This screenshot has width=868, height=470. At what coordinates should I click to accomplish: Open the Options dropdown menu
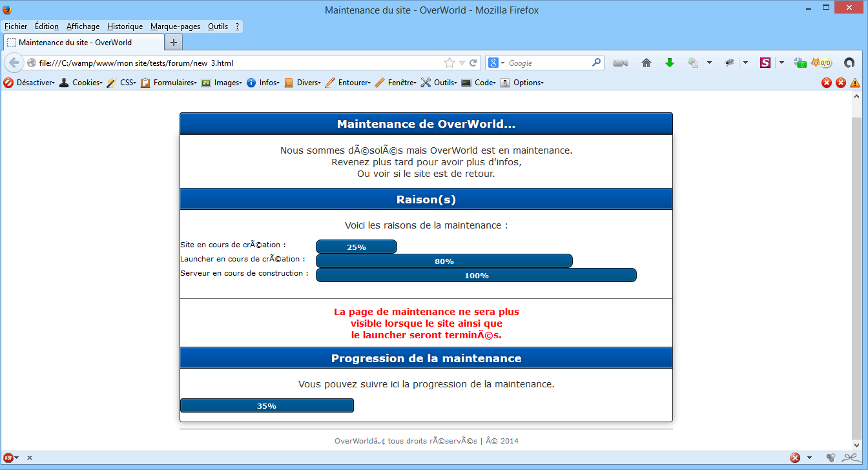522,83
